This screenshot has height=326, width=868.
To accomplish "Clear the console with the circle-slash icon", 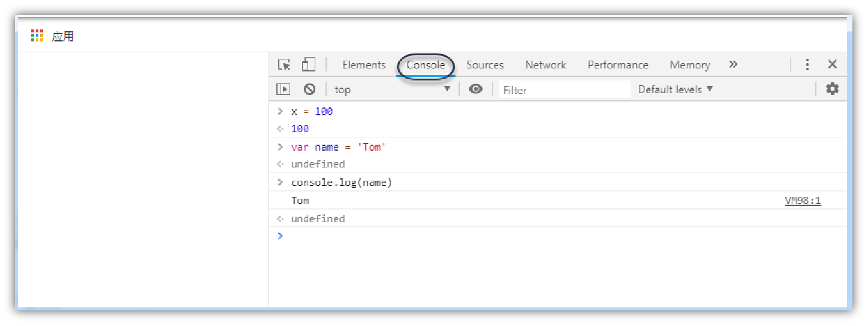I will pyautogui.click(x=309, y=89).
